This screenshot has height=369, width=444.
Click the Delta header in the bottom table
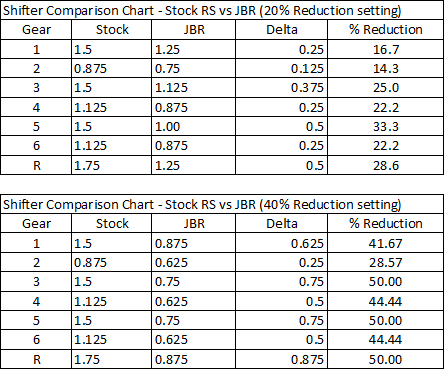coord(281,223)
